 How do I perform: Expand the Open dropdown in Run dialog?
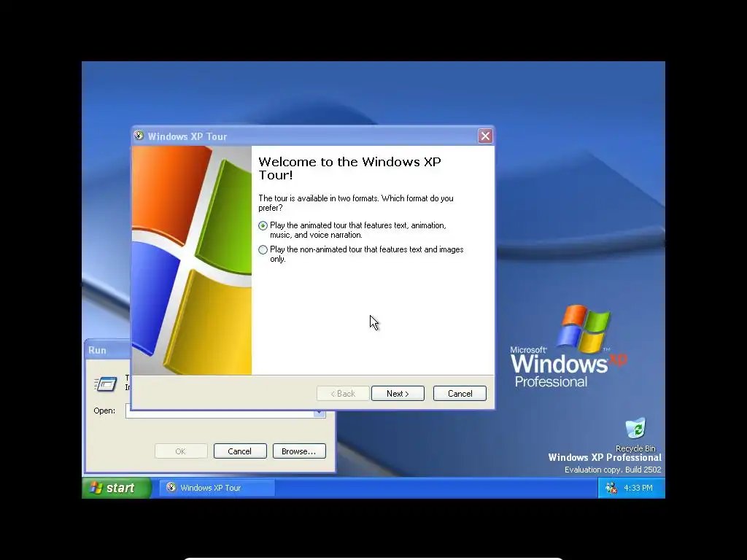click(320, 413)
